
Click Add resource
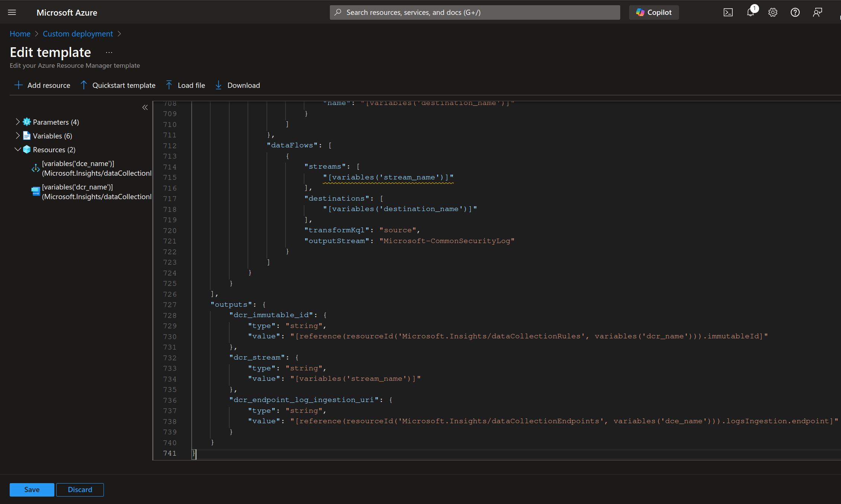tap(42, 85)
